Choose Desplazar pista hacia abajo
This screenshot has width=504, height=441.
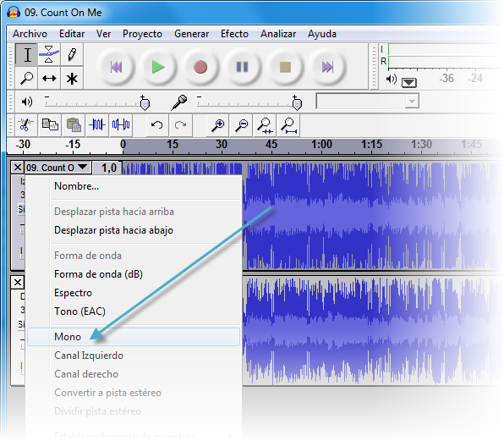[134, 230]
